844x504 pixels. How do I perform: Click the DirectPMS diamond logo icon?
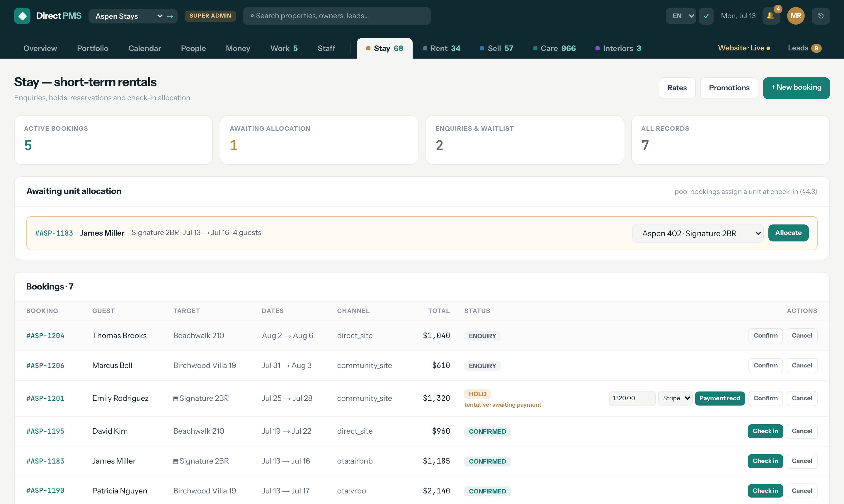(22, 16)
